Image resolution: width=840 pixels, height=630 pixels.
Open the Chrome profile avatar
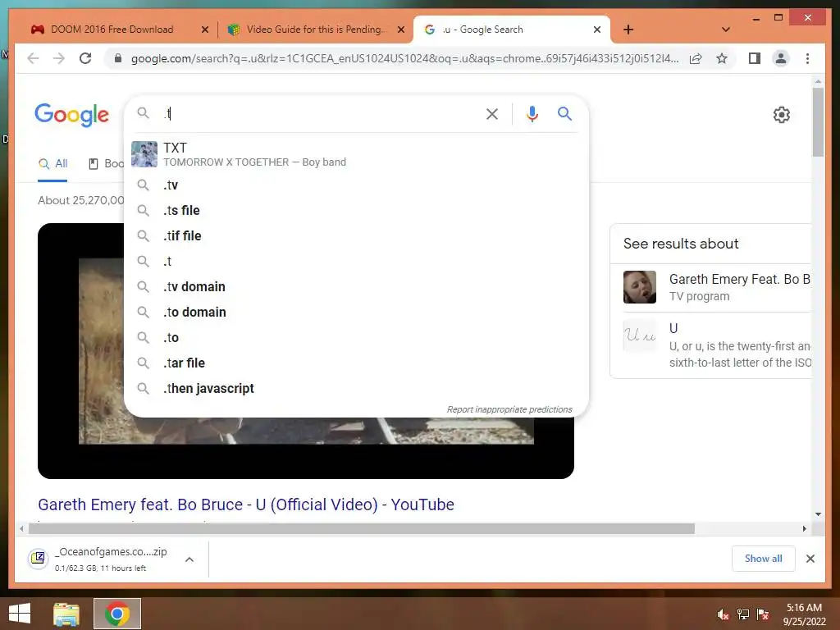pos(781,58)
